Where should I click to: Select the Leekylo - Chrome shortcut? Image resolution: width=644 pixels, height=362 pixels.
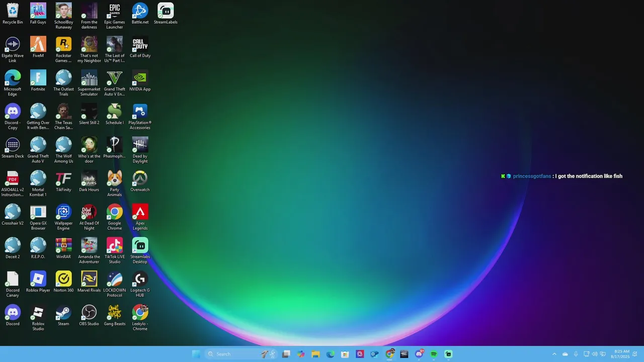pos(140,318)
